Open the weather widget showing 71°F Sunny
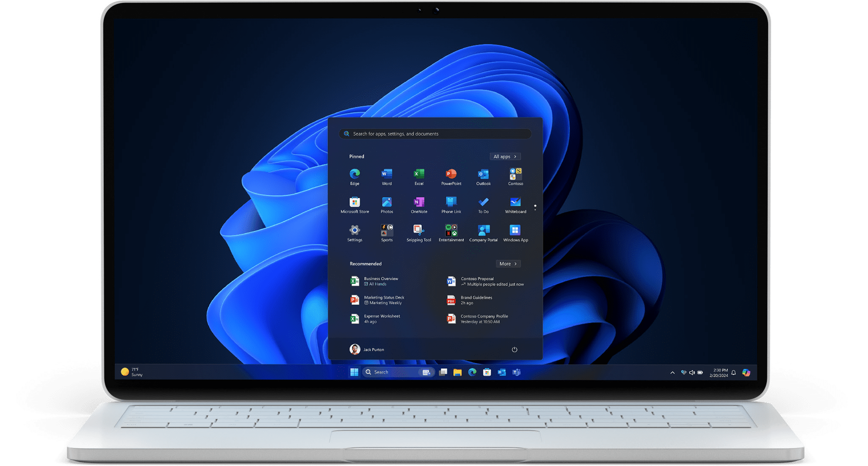The width and height of the screenshot is (868, 466). 132,372
